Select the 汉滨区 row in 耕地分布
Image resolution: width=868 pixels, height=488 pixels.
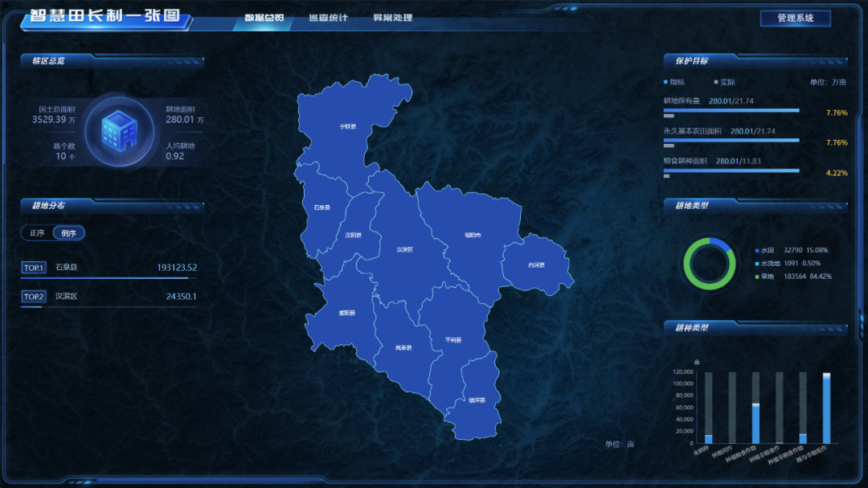[109, 297]
